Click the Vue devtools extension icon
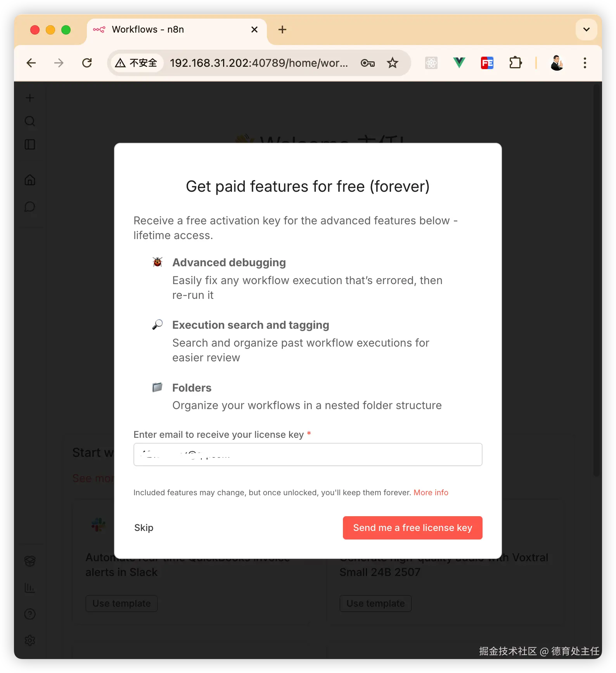Screen dimensions: 616x673 (459, 63)
